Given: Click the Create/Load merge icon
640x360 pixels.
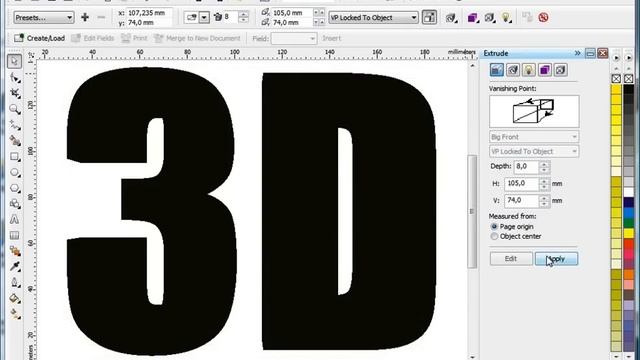Looking at the screenshot, I should point(18,38).
